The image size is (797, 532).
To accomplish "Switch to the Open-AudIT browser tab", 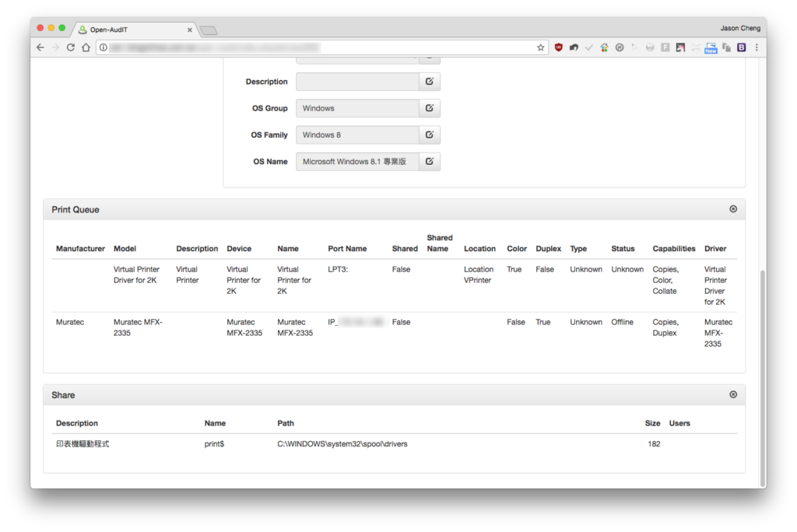I will [135, 30].
